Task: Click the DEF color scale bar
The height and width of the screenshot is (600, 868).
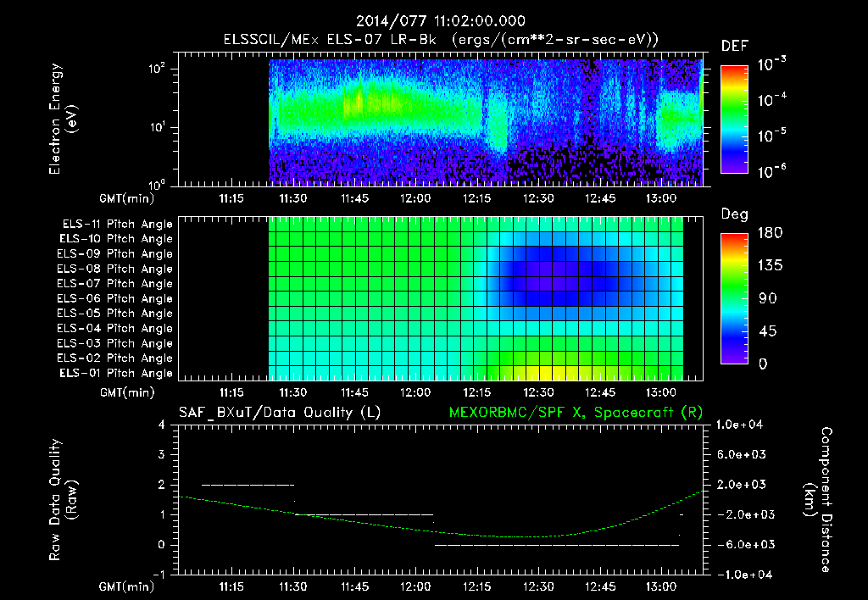Action: click(734, 119)
